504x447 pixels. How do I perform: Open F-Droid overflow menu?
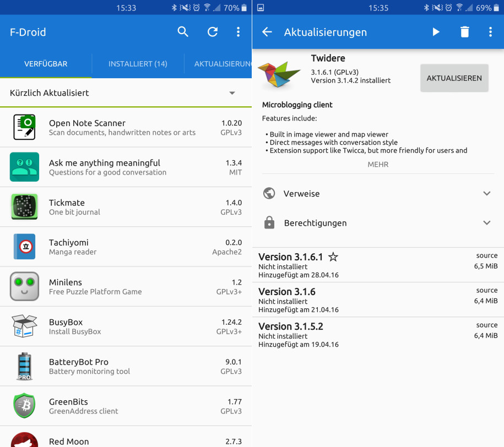point(238,32)
